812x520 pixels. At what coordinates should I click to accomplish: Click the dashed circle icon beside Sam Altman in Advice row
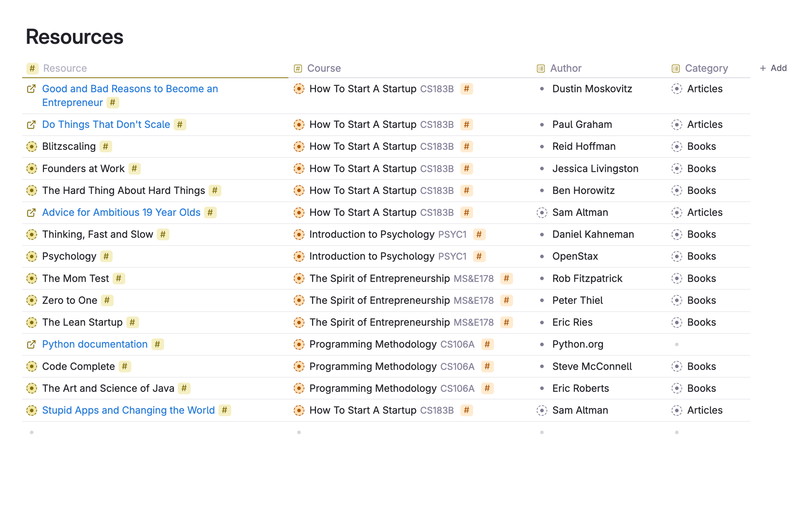542,213
